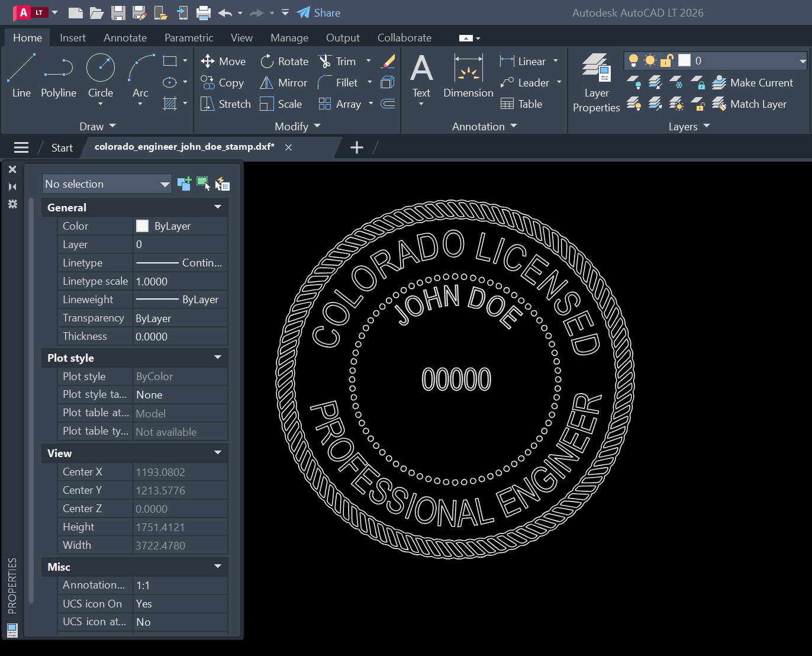This screenshot has width=812, height=656.
Task: Click the Leader tool
Action: tap(525, 83)
